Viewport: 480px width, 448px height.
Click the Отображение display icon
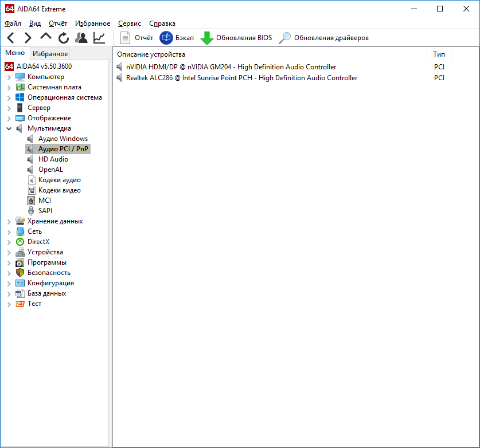(x=20, y=118)
